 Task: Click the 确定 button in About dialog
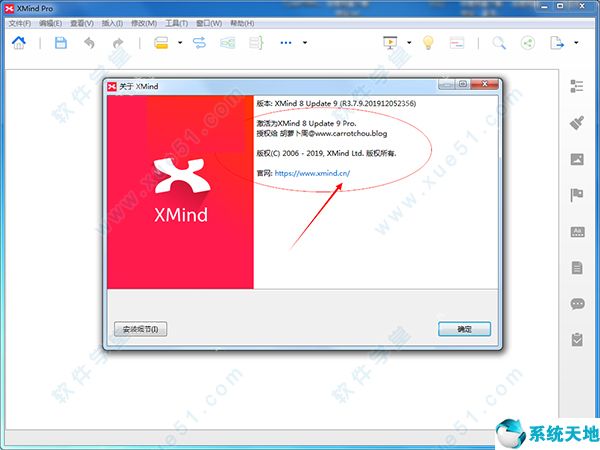463,329
